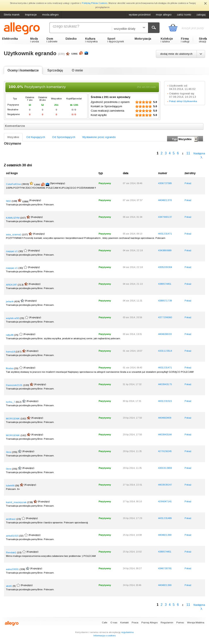The image size is (209, 644).
Task: Select the 'Od Kupujących' comments tab
Action: click(x=36, y=137)
